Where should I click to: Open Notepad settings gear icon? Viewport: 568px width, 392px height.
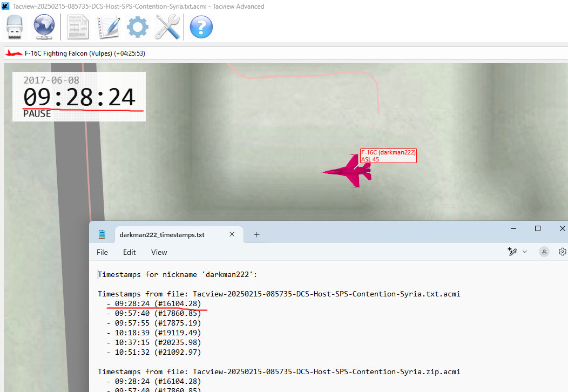[x=562, y=252]
